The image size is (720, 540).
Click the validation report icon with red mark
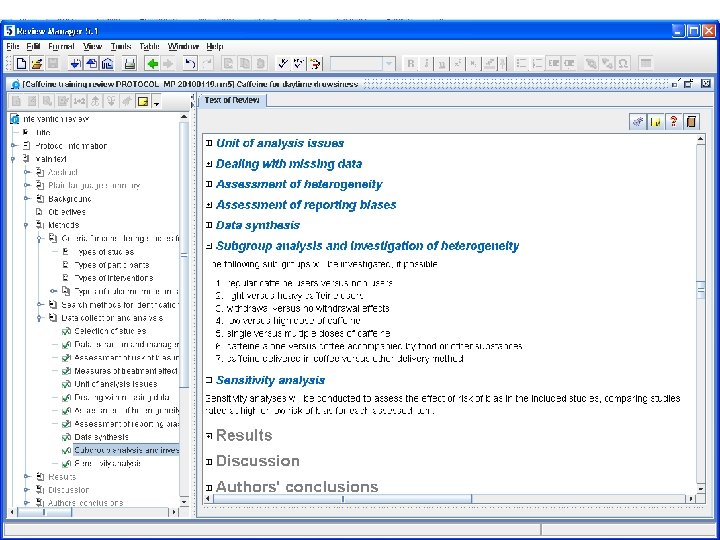tap(315, 63)
